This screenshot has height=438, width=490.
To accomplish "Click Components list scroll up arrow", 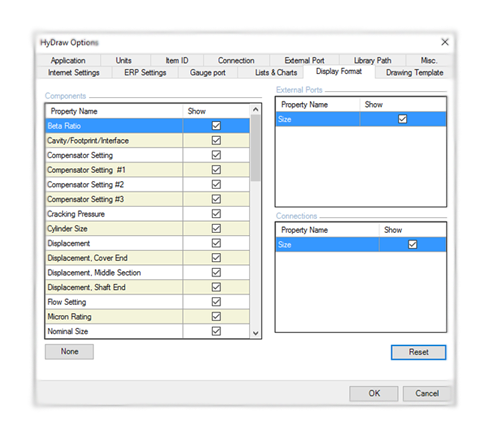I will (x=256, y=109).
